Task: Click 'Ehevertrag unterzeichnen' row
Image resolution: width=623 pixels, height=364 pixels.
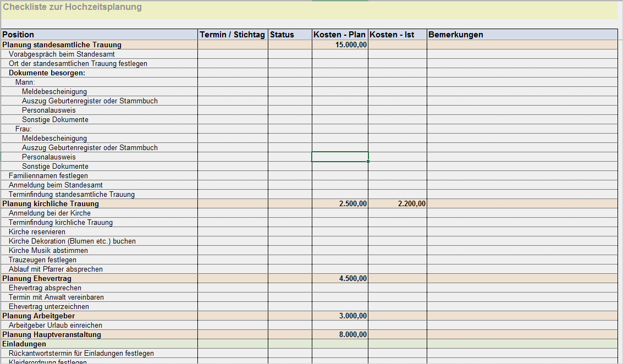Action: [x=310, y=306]
